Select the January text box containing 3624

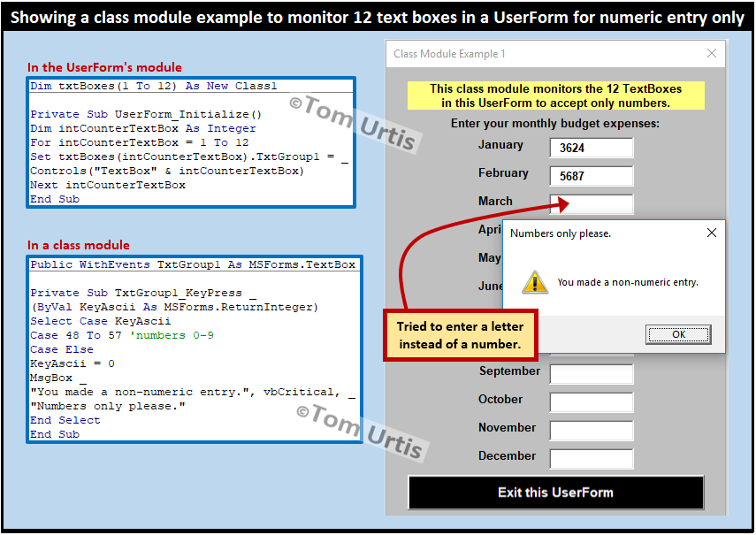pyautogui.click(x=592, y=148)
